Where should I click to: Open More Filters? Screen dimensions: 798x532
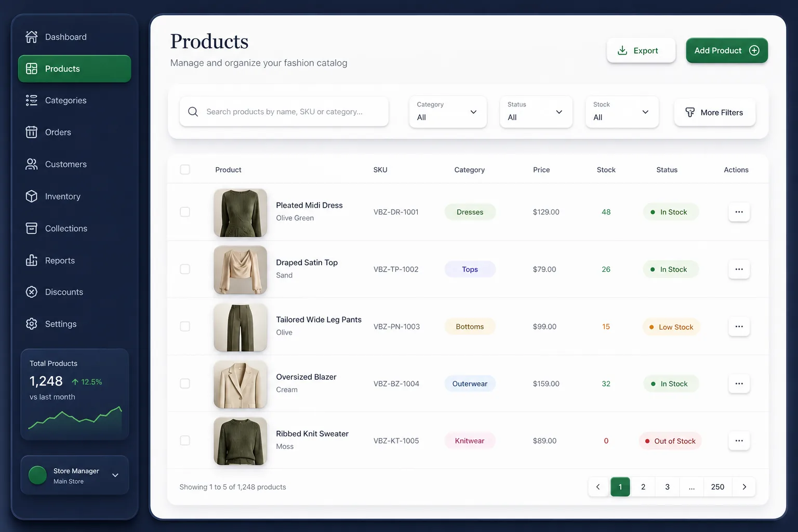[x=715, y=112]
